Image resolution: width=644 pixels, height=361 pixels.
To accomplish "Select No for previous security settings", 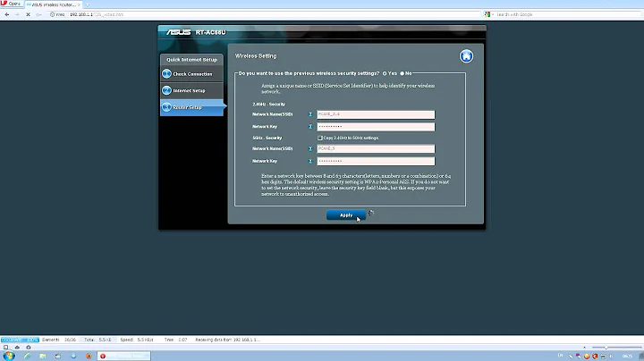I will 402,73.
